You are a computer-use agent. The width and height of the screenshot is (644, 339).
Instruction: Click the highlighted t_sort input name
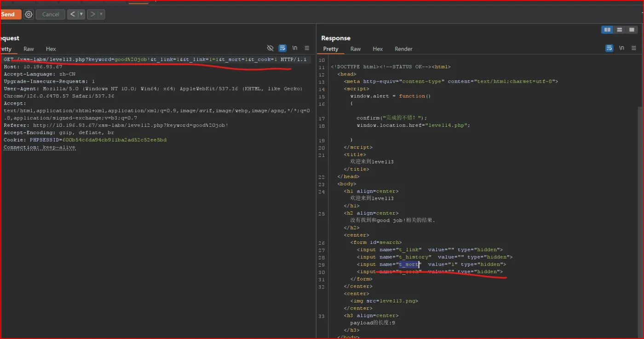point(409,264)
